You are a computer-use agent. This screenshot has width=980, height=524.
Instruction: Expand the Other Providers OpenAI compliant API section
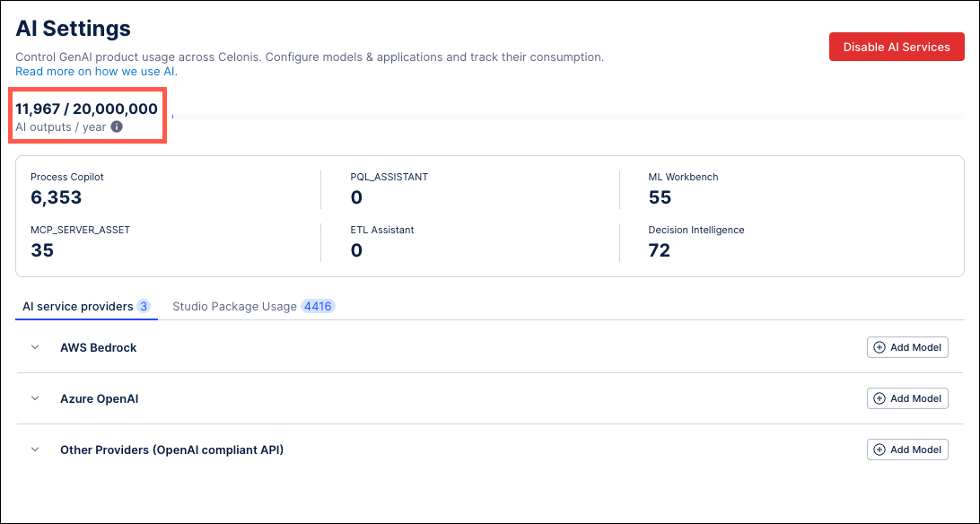tap(35, 450)
